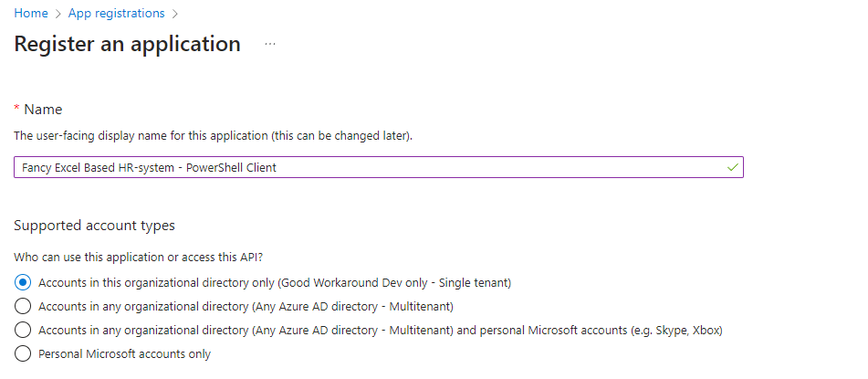Viewport: 868px width, 379px height.
Task: Navigate back to App registrations breadcrumb
Action: (116, 14)
